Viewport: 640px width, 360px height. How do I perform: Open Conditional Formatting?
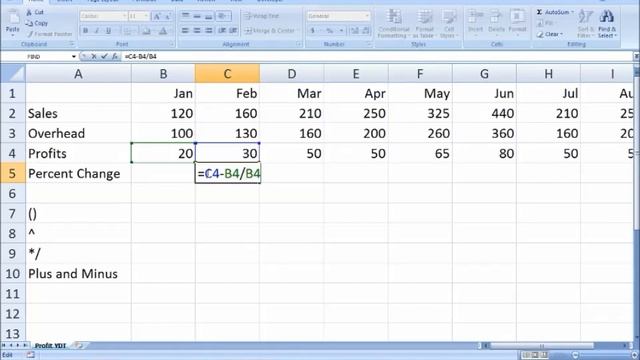click(393, 24)
